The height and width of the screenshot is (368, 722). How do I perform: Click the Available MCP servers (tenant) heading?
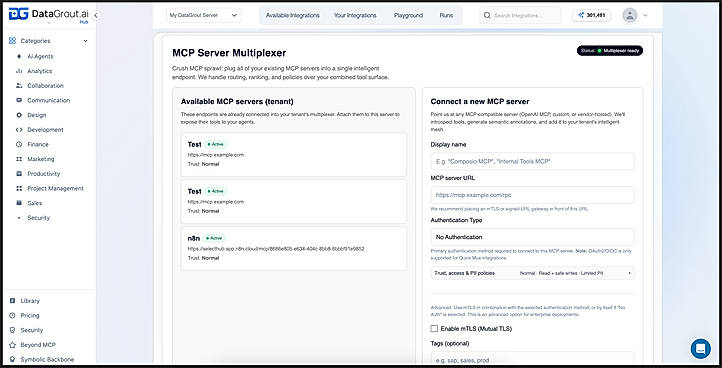(x=237, y=101)
